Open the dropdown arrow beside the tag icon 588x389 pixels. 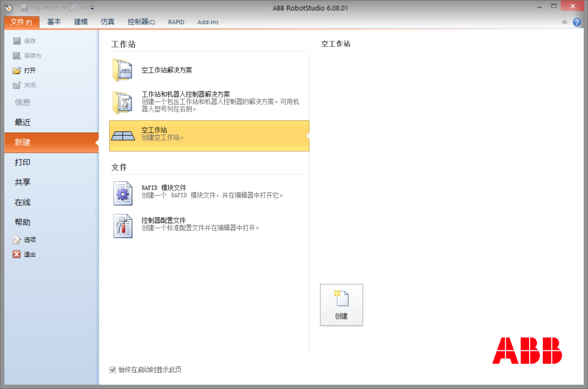click(82, 8)
